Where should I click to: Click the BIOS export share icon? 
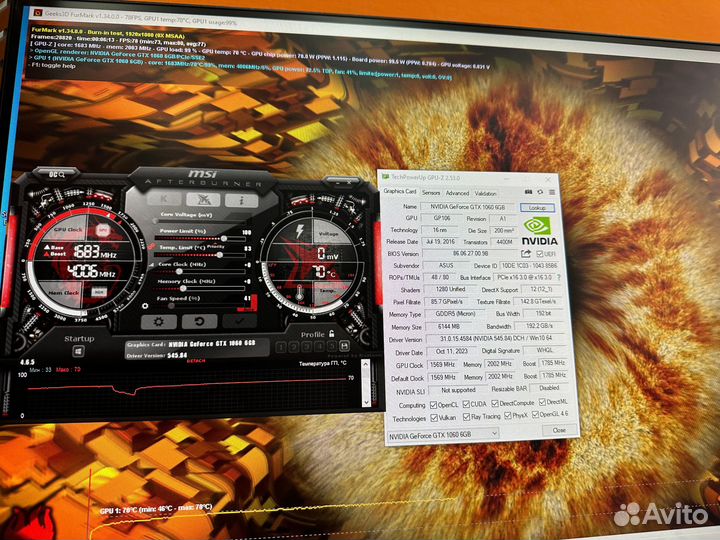[526, 253]
